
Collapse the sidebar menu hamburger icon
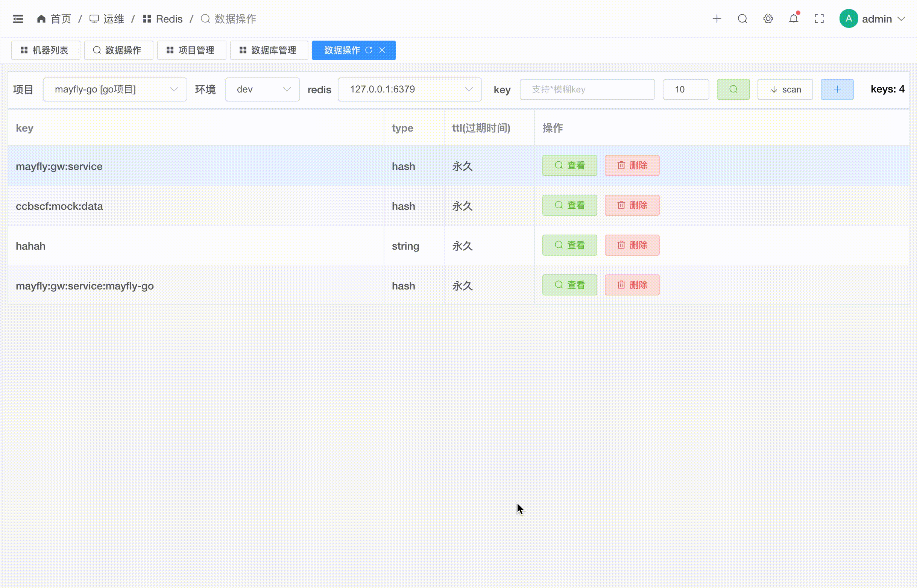[18, 19]
